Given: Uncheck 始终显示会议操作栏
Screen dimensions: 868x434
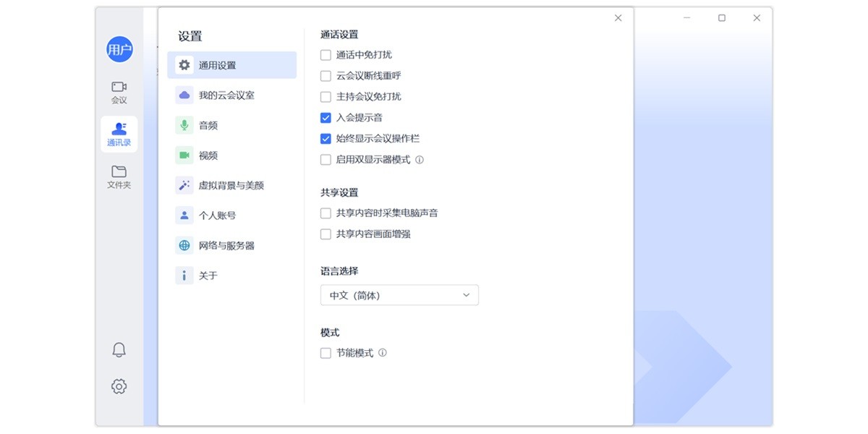Looking at the screenshot, I should point(325,138).
